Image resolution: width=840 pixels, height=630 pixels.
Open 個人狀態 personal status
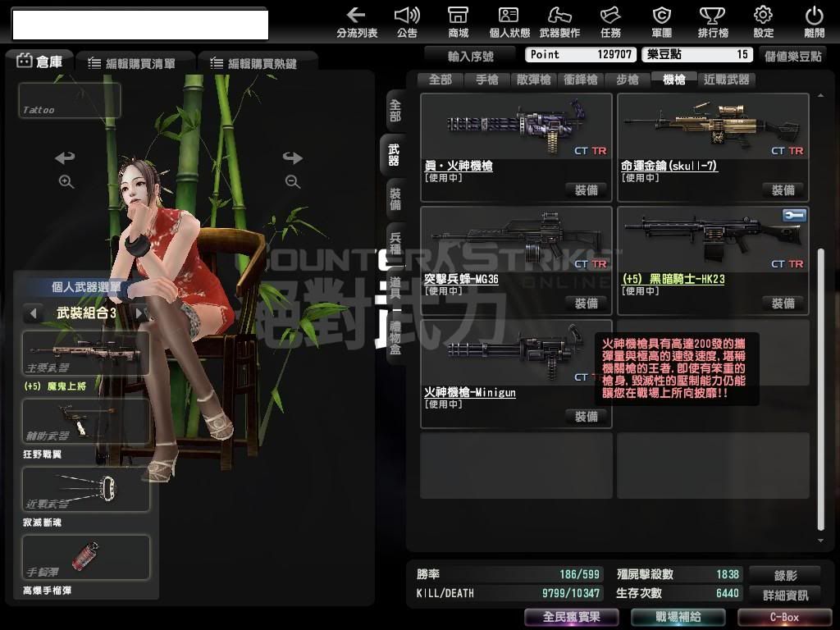[509, 22]
